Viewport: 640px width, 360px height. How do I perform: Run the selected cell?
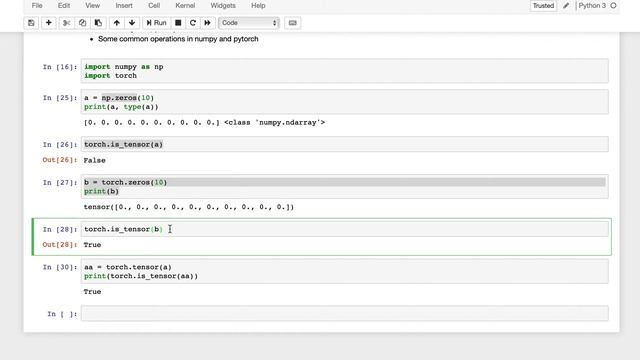[x=156, y=23]
